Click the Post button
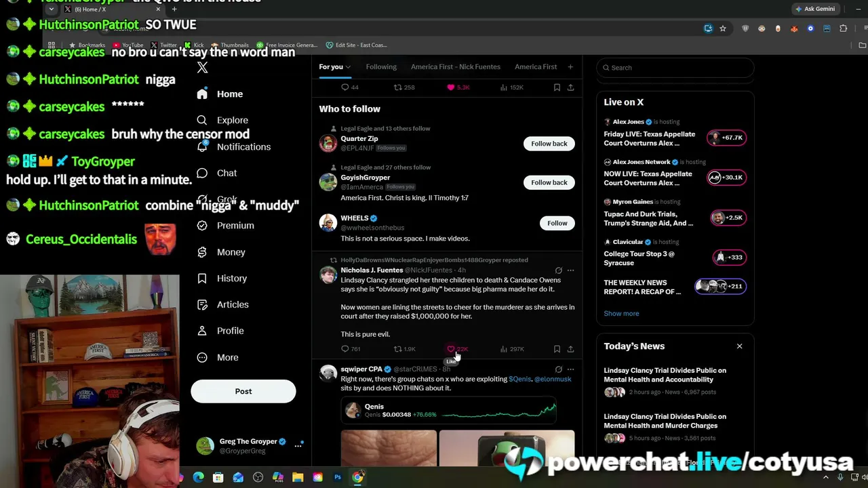 coord(243,391)
